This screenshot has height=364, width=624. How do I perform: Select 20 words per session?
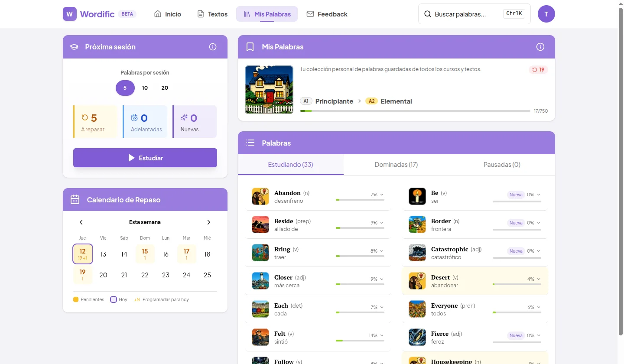[x=165, y=88]
